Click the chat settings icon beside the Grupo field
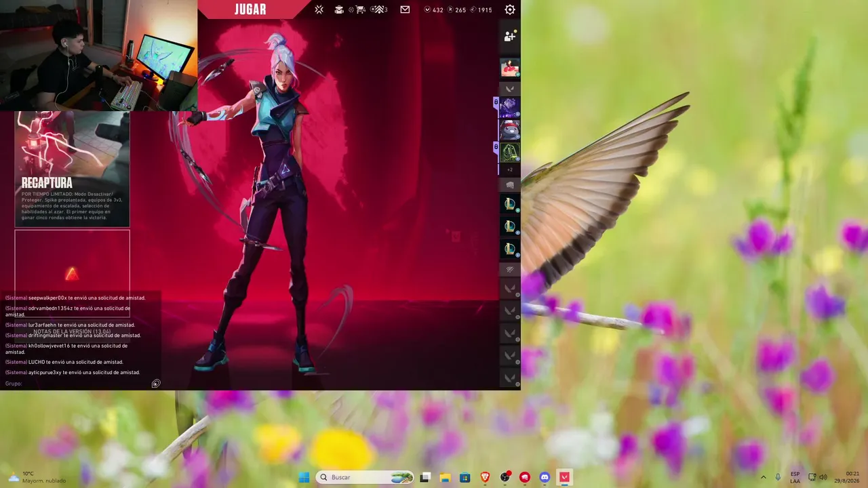This screenshot has height=488, width=868. [156, 384]
